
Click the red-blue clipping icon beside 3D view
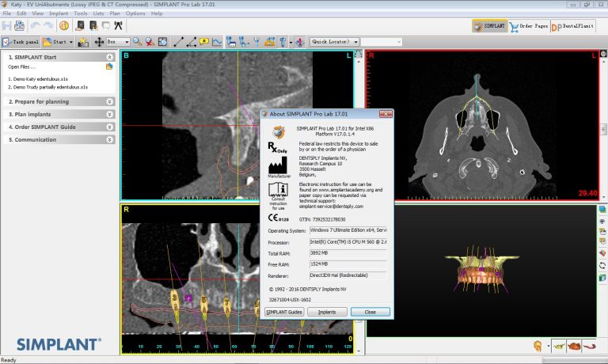tap(602, 253)
